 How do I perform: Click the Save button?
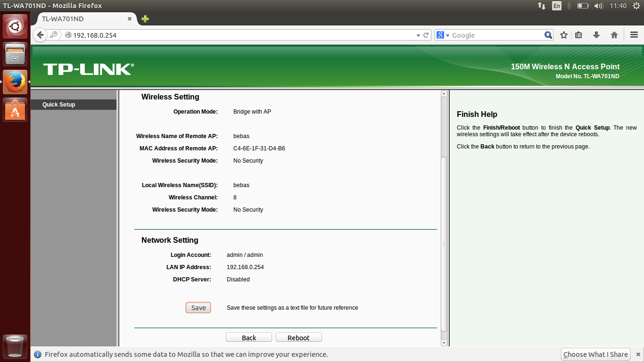(198, 308)
